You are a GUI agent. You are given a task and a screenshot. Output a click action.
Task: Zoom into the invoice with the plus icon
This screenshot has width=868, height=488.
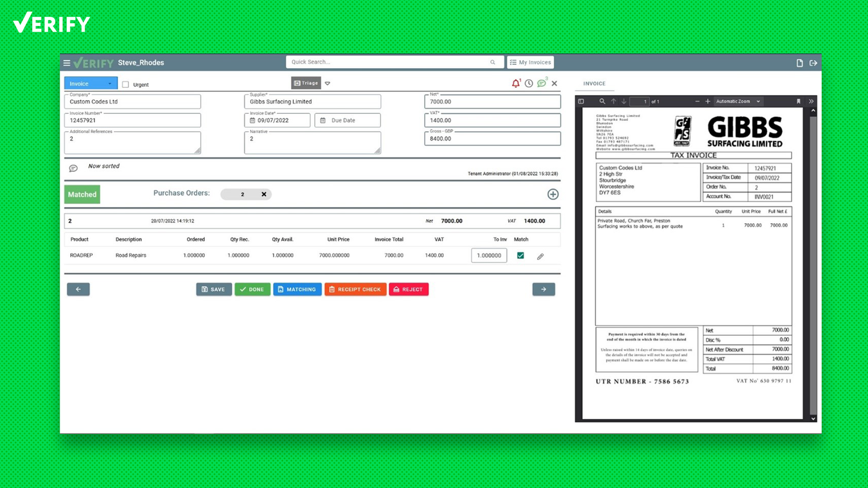coord(707,101)
